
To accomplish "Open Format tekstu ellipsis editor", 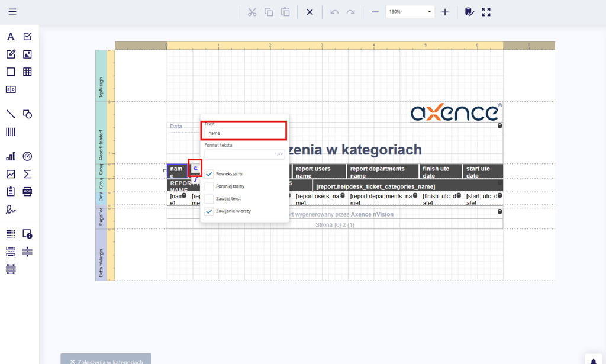I will pos(280,154).
